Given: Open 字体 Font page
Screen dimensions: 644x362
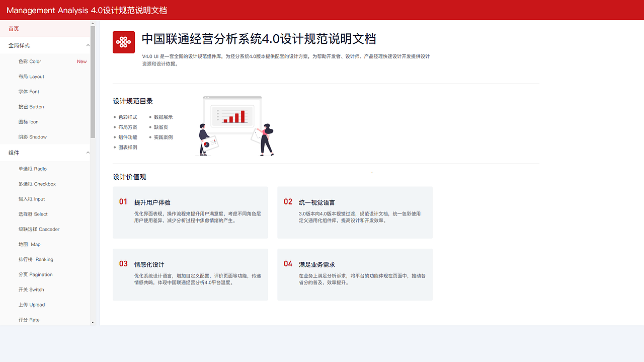Looking at the screenshot, I should pos(29,92).
